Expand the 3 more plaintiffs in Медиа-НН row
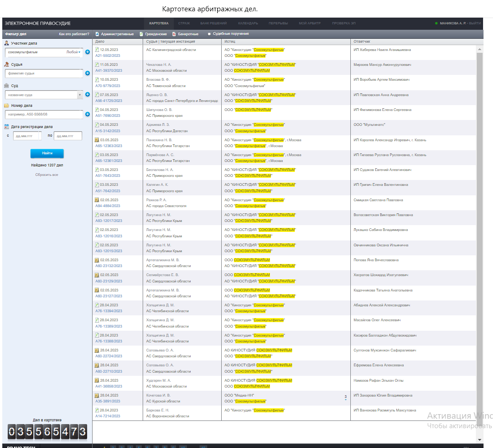The width and height of the screenshot is (493, 448). 345,397
